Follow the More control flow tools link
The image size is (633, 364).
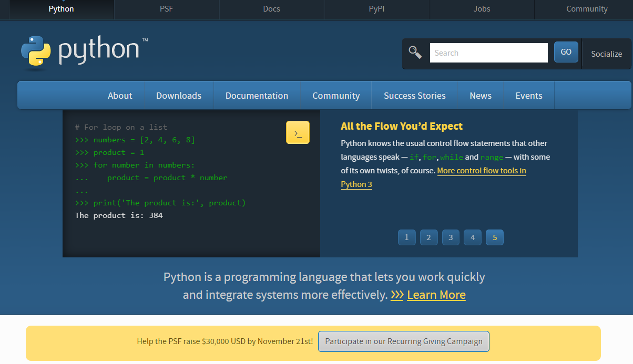click(x=482, y=171)
